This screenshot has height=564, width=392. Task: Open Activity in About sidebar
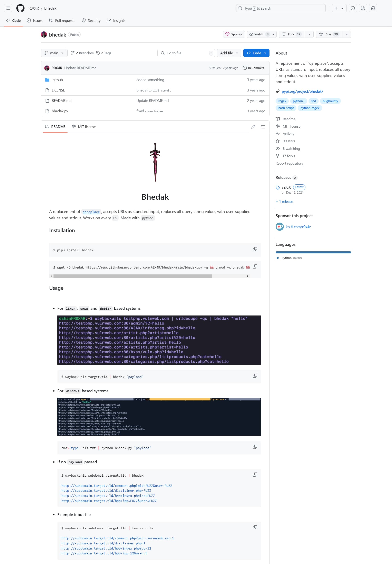click(288, 134)
